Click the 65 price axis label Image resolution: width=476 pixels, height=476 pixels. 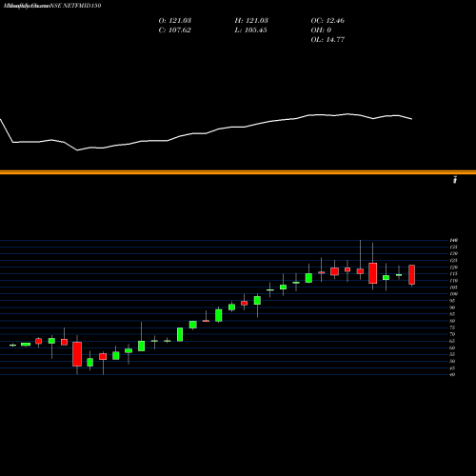click(x=452, y=341)
